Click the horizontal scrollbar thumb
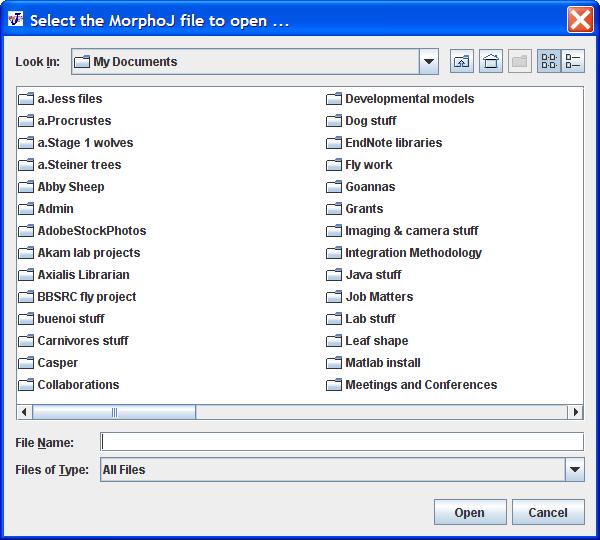The height and width of the screenshot is (540, 600). point(114,412)
